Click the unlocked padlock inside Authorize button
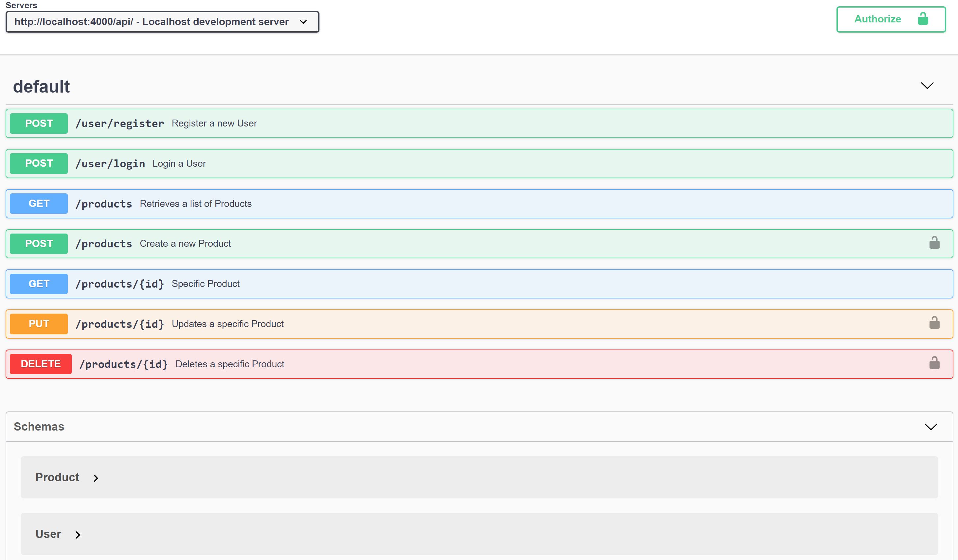This screenshot has height=560, width=958. (923, 19)
